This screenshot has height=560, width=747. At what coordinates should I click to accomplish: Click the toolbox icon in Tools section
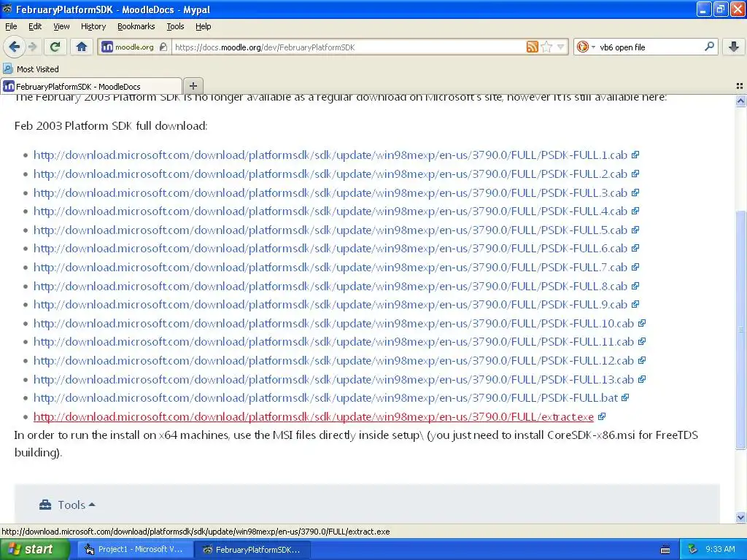pos(45,505)
